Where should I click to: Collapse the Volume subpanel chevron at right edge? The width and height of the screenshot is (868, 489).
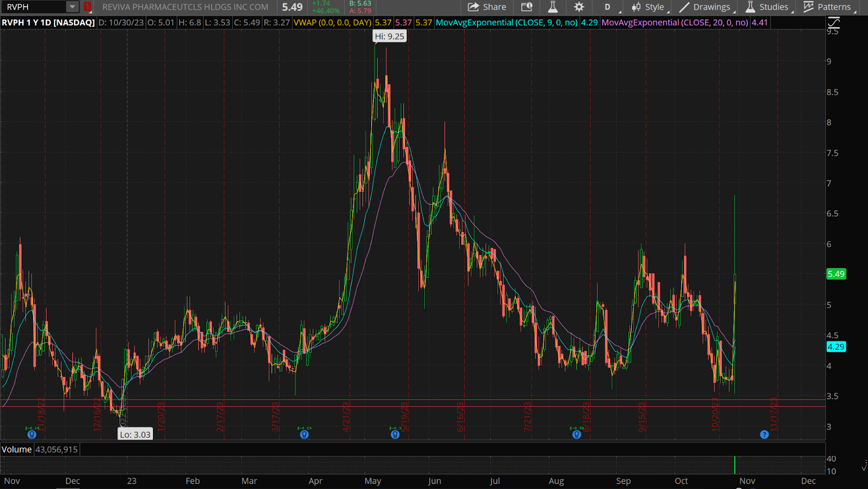pos(864,466)
